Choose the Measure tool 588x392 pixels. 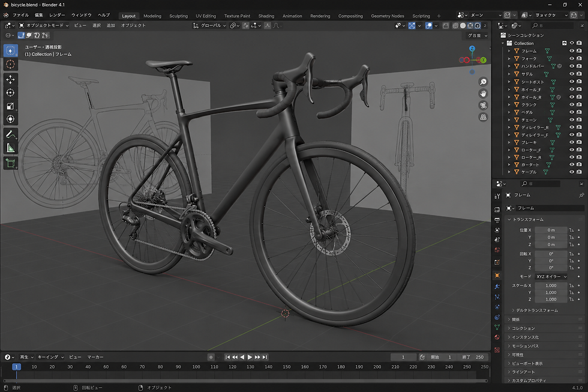click(11, 148)
